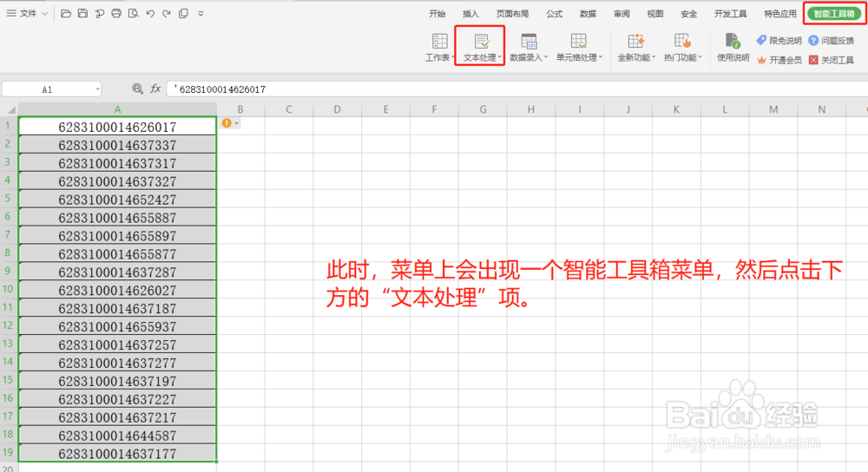Select the 审阅 ribbon tab

(621, 14)
